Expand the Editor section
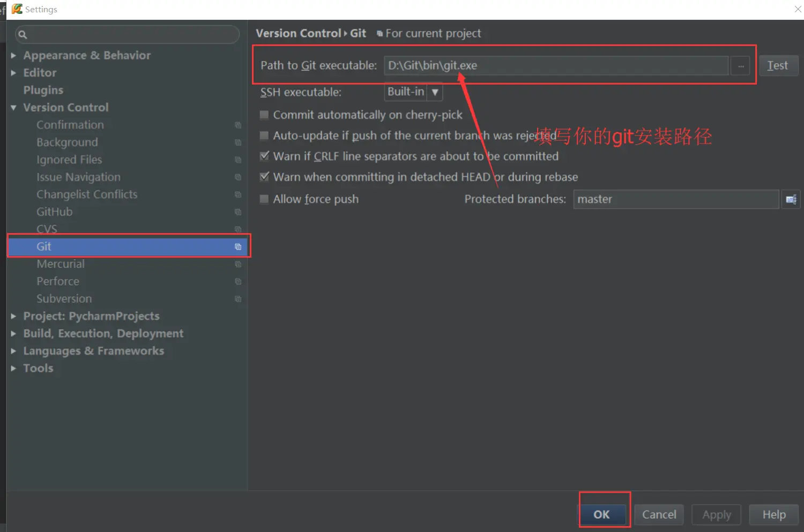The width and height of the screenshot is (804, 532). [x=13, y=73]
